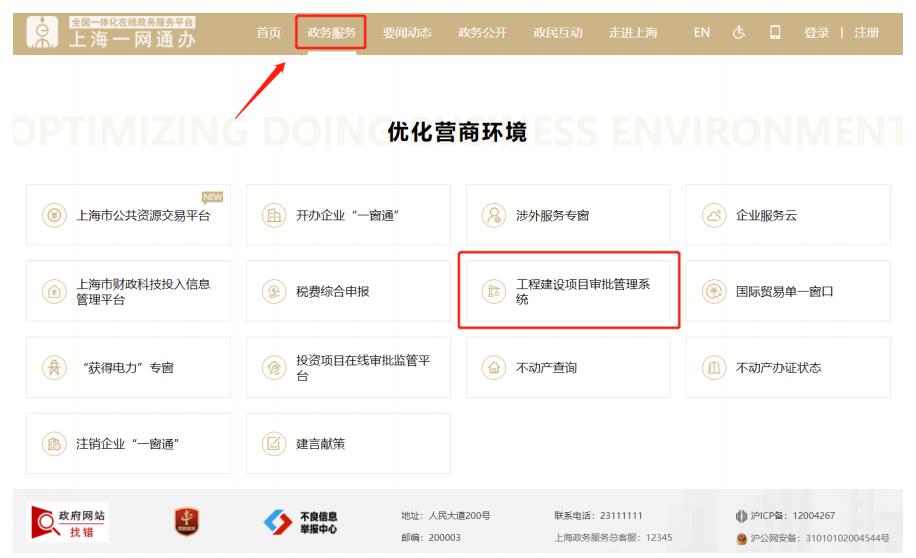Open the 不动产查询 card
Viewport: 916px width, 558px height.
click(568, 367)
